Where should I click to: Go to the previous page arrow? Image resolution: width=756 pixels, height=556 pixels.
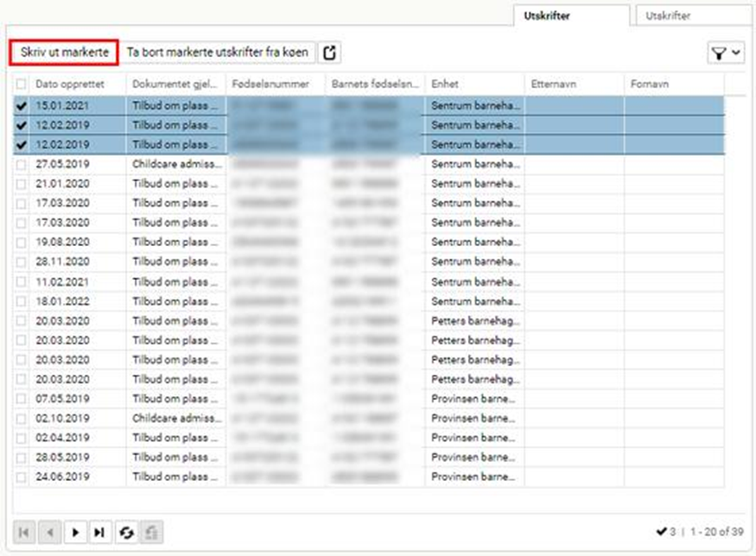50,533
